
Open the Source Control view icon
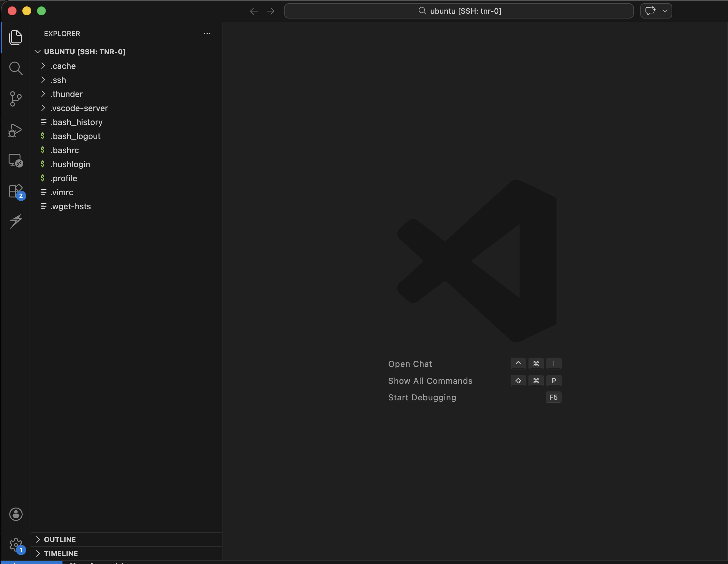(16, 99)
